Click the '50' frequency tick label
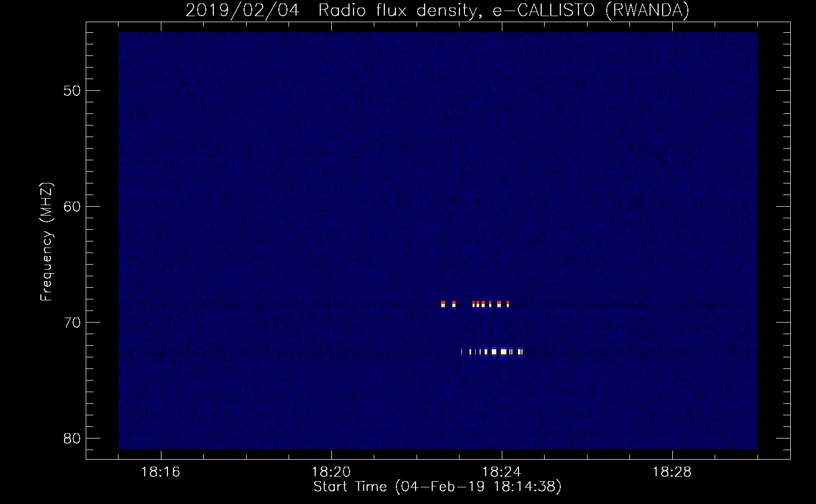 [72, 91]
